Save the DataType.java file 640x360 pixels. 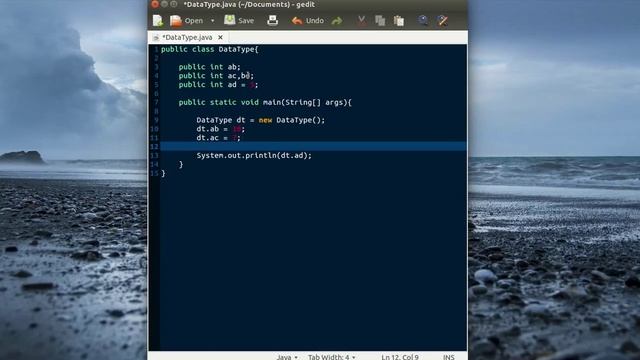click(239, 20)
